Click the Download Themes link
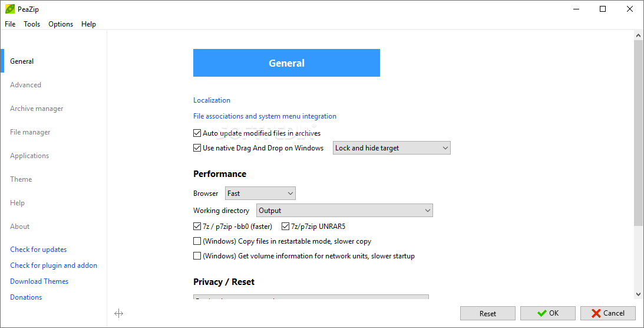This screenshot has height=328, width=644. pos(39,281)
